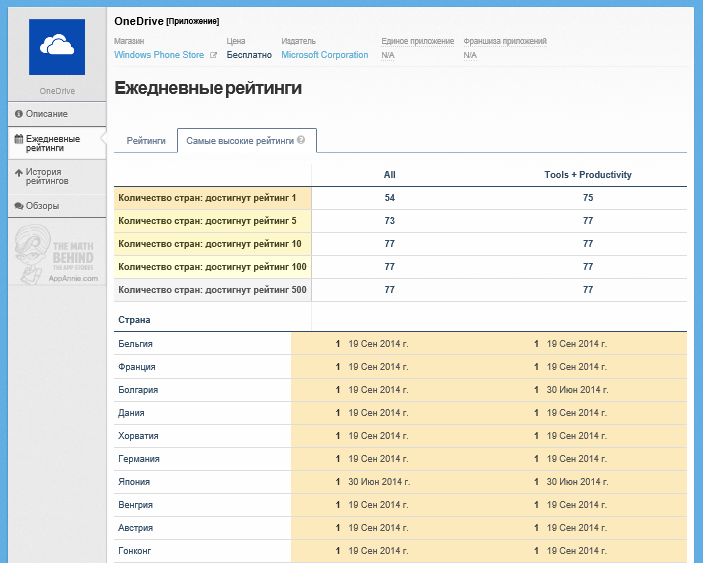Click the value 73 in the All column
This screenshot has height=563, width=703.
[x=390, y=221]
